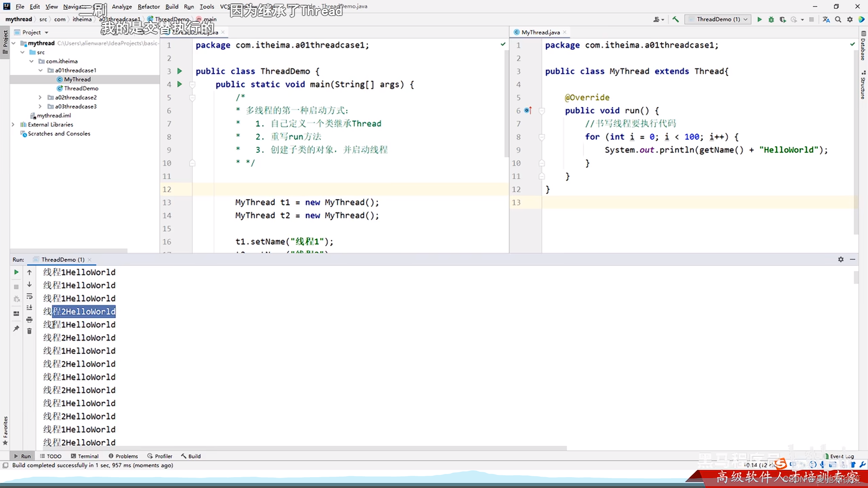
Task: Expand the a02threadcase2 package folder
Action: tap(40, 97)
